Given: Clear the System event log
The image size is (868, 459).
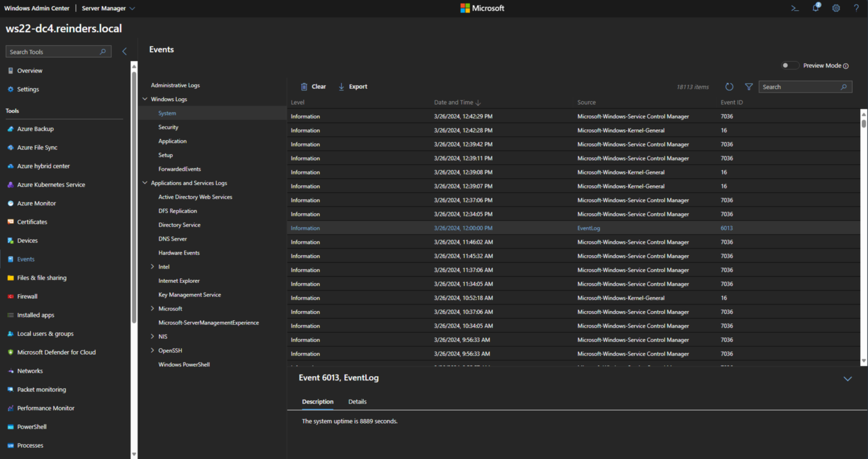Looking at the screenshot, I should 313,86.
